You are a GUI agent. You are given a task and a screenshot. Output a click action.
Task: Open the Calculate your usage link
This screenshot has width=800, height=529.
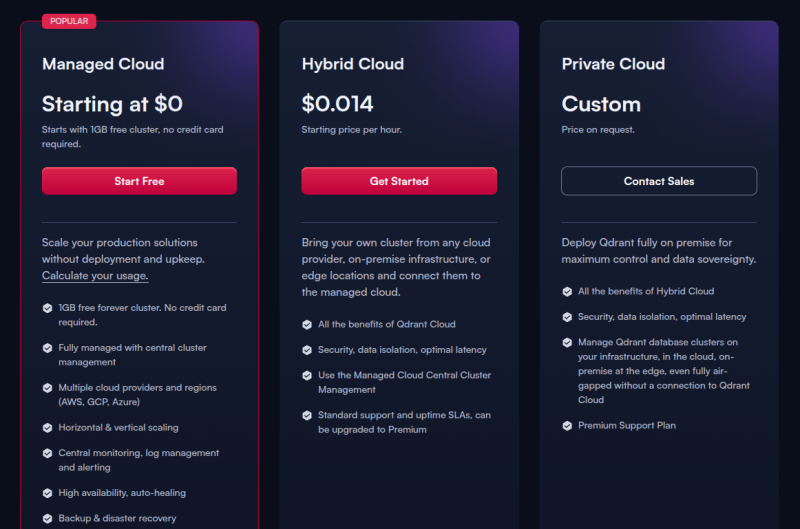pyautogui.click(x=95, y=276)
